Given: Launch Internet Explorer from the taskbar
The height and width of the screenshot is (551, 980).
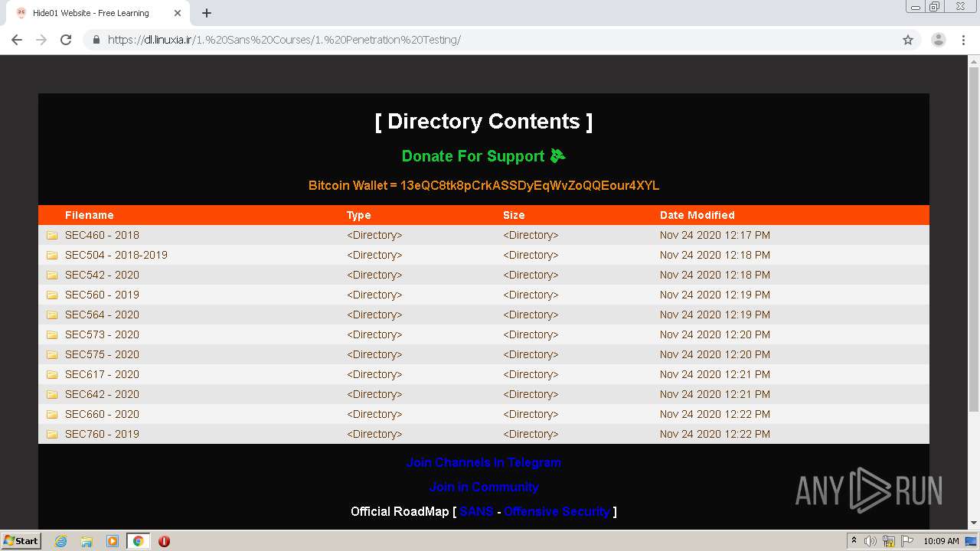Looking at the screenshot, I should 60,541.
